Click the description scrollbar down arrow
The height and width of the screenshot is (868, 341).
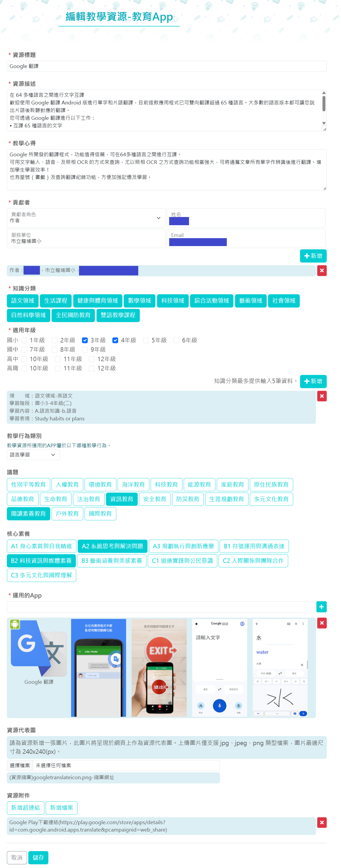[324, 123]
